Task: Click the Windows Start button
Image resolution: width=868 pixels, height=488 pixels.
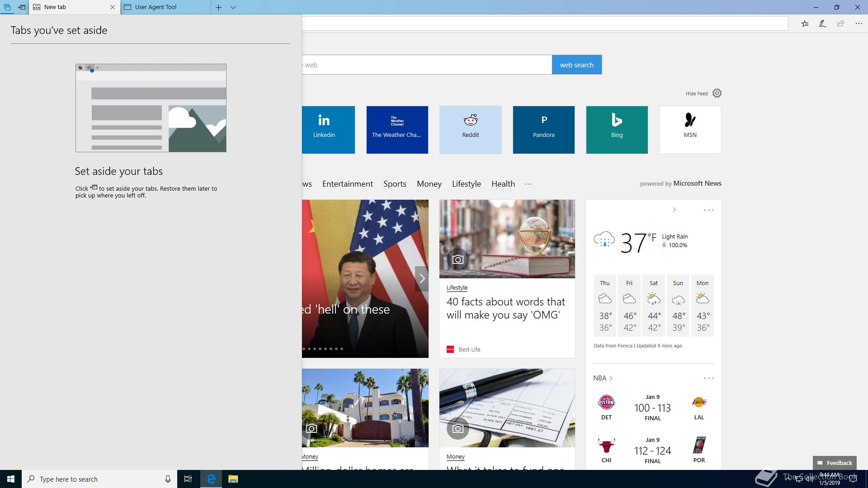Action: [x=11, y=479]
